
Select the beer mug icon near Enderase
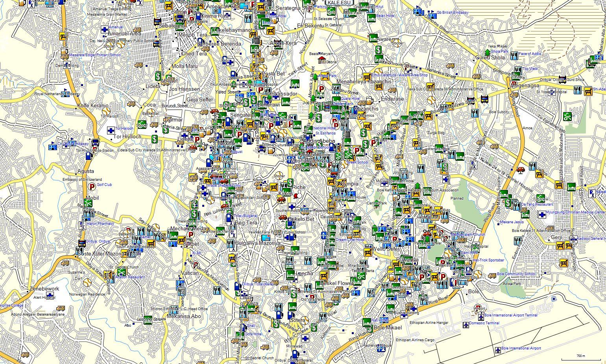[x=369, y=100]
